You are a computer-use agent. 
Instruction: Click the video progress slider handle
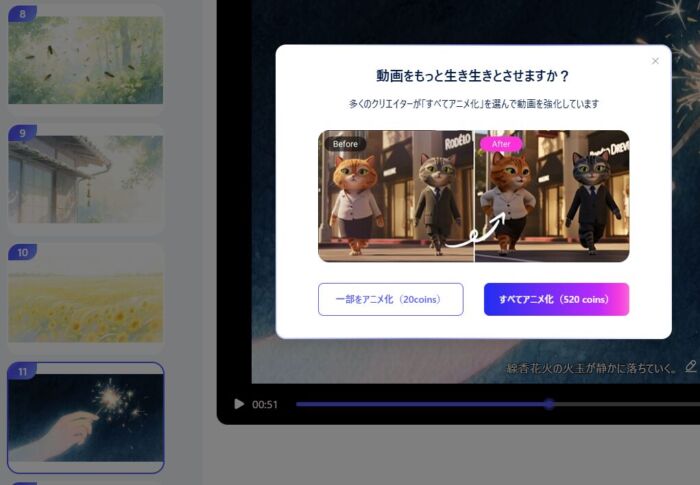coord(549,404)
